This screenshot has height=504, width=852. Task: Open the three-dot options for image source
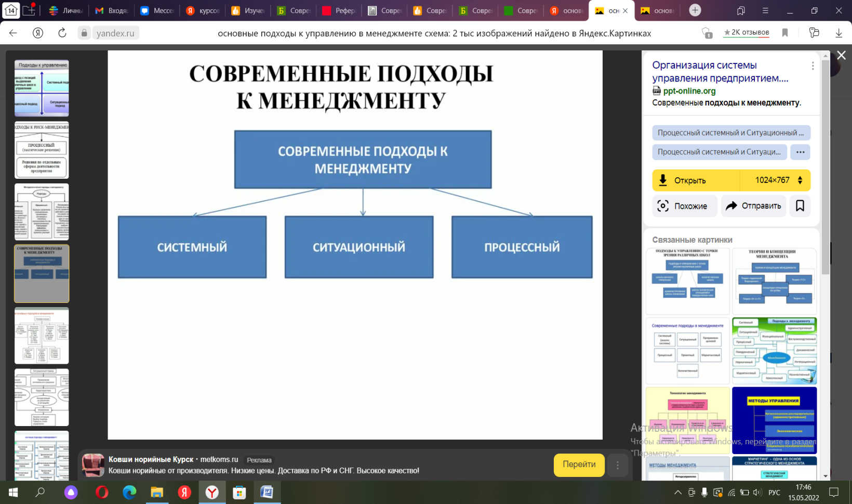(x=813, y=66)
